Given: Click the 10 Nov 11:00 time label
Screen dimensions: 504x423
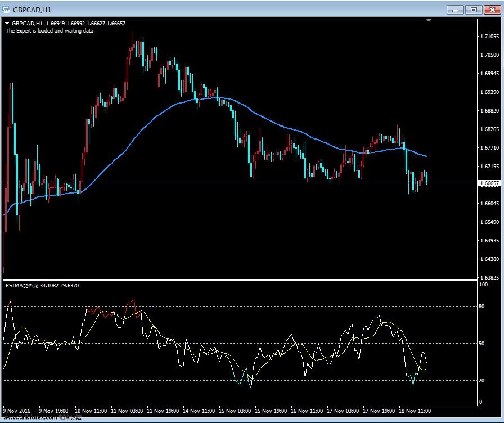Looking at the screenshot, I should pyautogui.click(x=91, y=411).
